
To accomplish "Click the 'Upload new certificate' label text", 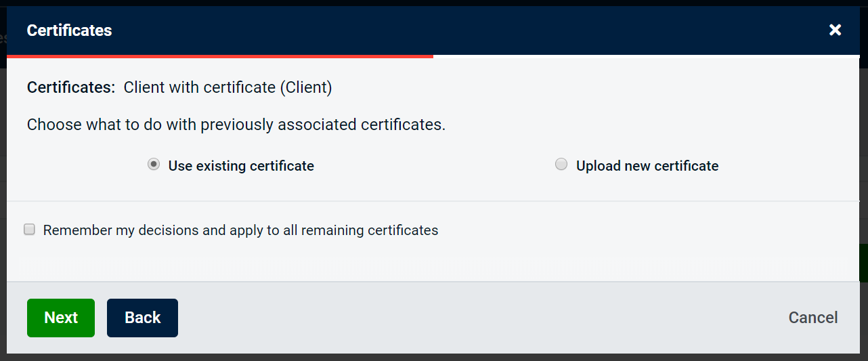I will pyautogui.click(x=647, y=166).
